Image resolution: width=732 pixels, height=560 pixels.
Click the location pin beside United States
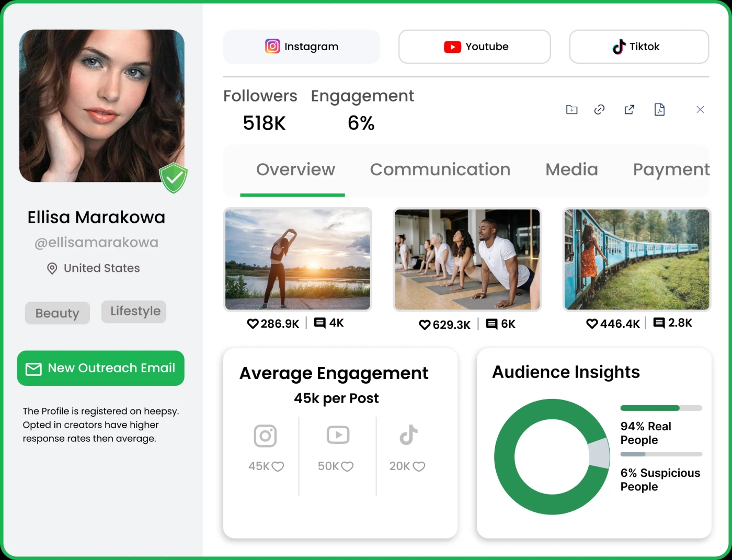[52, 268]
